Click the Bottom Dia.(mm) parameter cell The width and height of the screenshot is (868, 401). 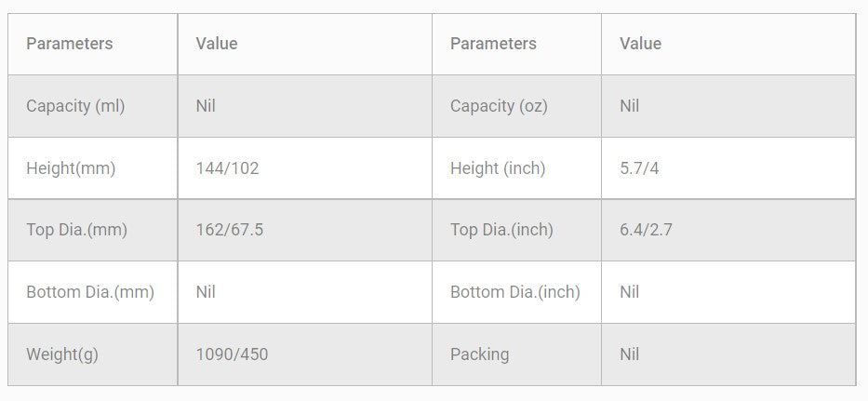[x=90, y=292]
